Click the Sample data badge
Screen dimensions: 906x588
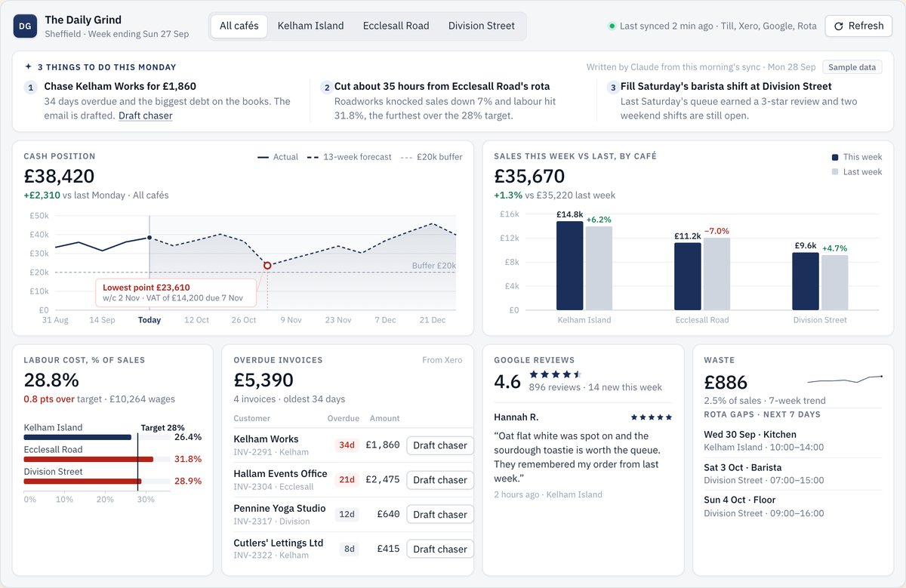click(852, 67)
